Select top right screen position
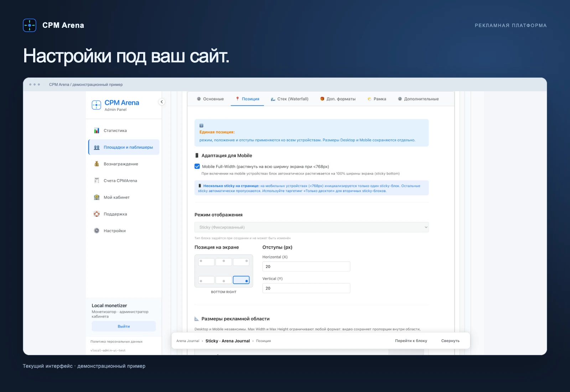 coord(241,262)
